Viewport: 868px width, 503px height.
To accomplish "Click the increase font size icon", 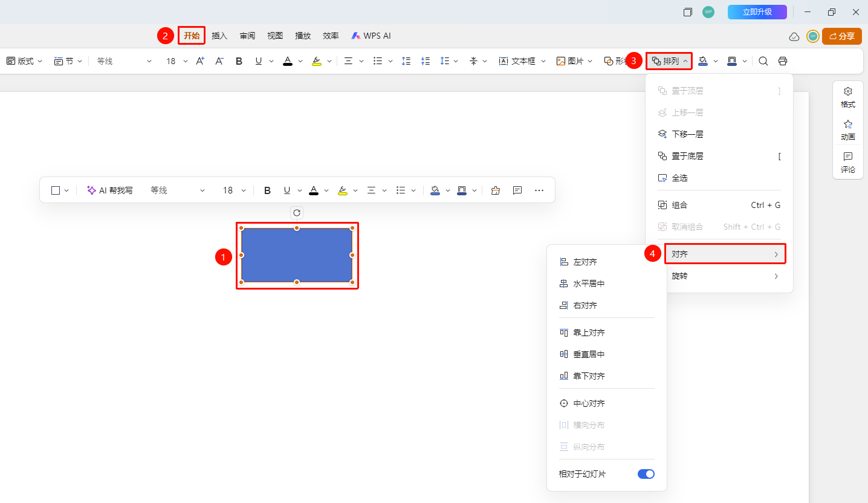I will 200,61.
